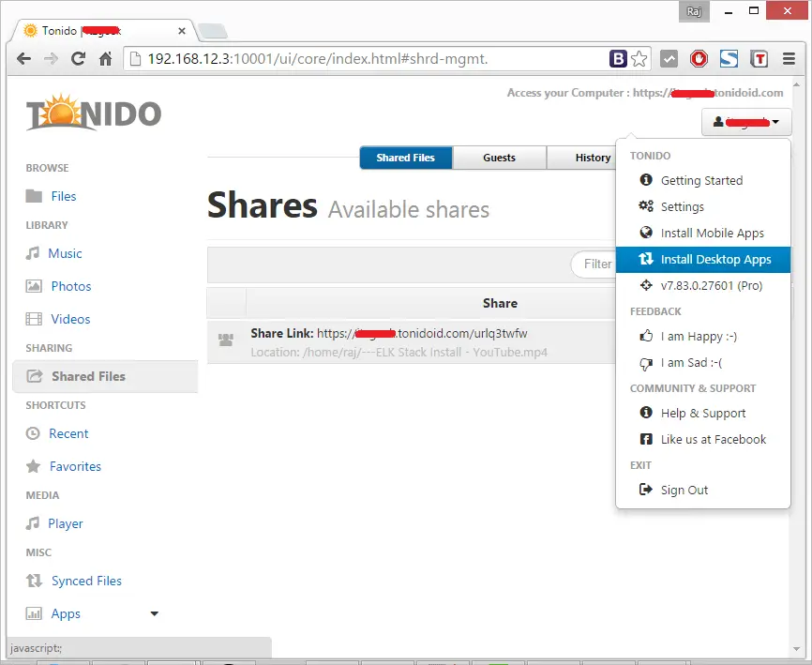This screenshot has width=812, height=665.
Task: Click the Synced Files arrows icon
Action: click(x=34, y=581)
